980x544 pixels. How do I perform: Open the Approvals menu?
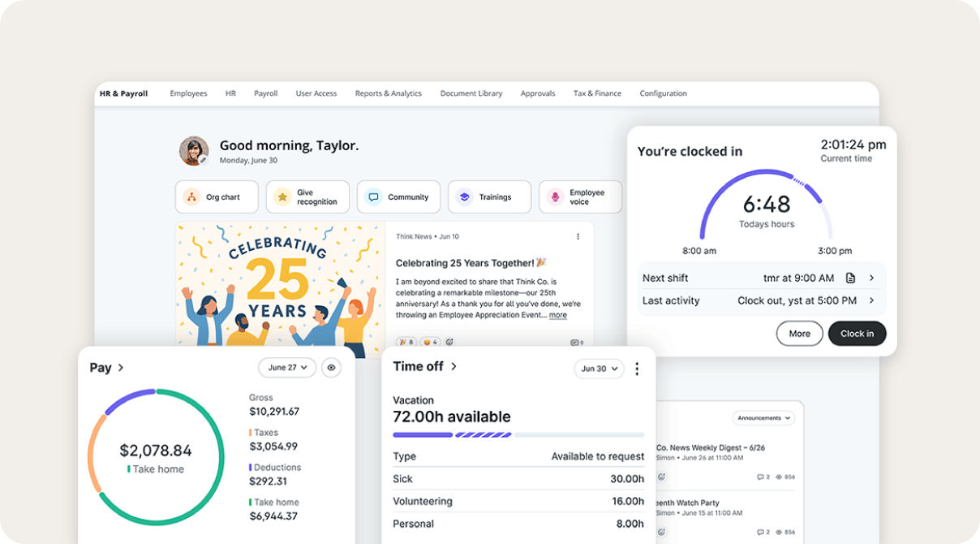[538, 93]
